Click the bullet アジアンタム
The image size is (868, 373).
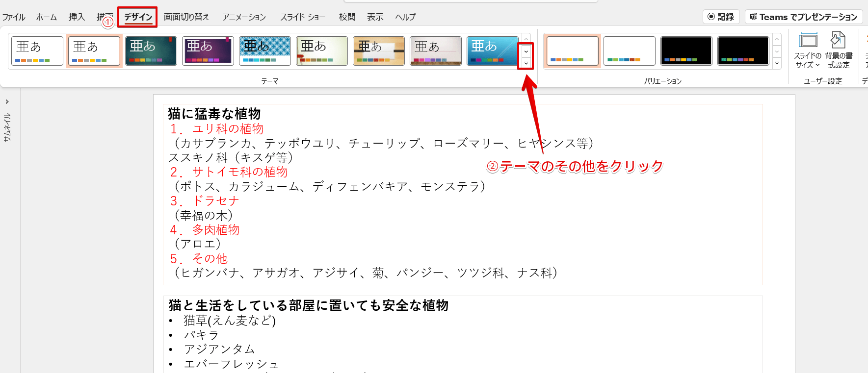click(219, 349)
